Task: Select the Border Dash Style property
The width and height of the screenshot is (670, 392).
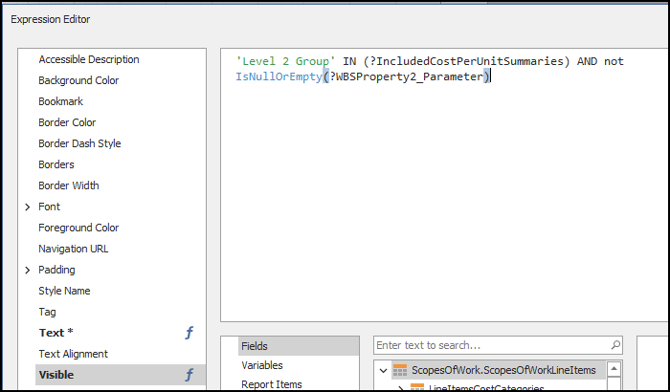Action: coord(79,143)
